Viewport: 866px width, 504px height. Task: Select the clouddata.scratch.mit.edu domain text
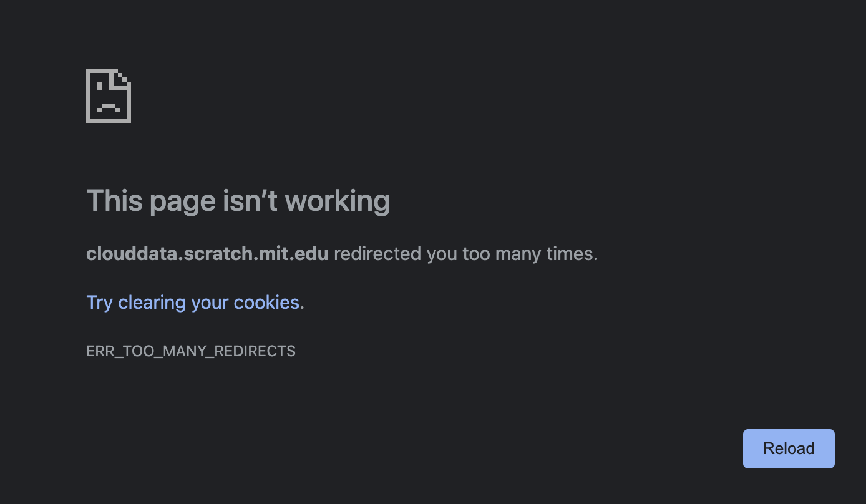[x=207, y=253]
